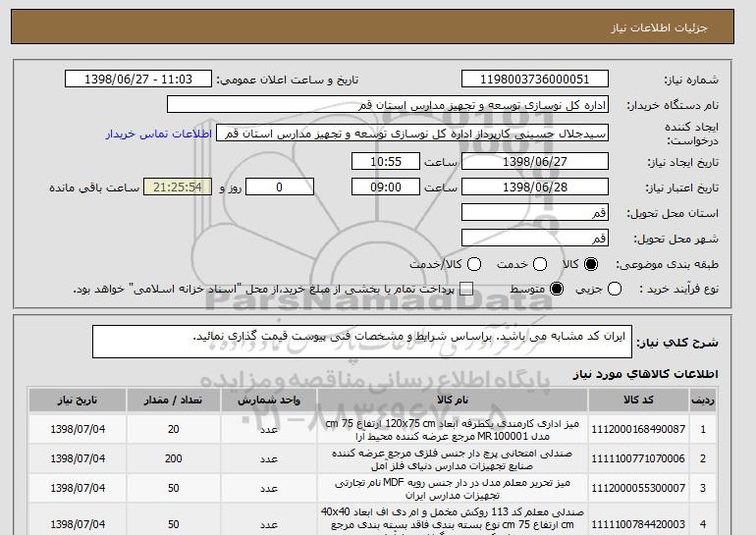Image resolution: width=756 pixels, height=535 pixels.
Task: Click the validity date field 1398/06/28
Action: [x=535, y=187]
